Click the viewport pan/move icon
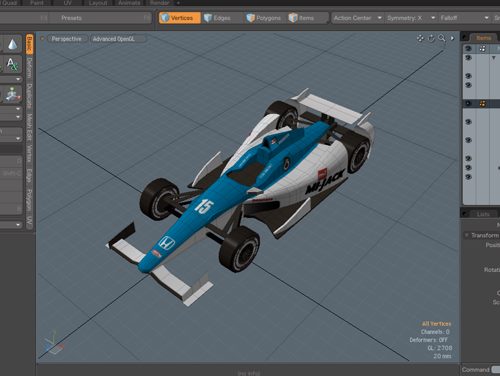The image size is (500, 376). point(420,39)
